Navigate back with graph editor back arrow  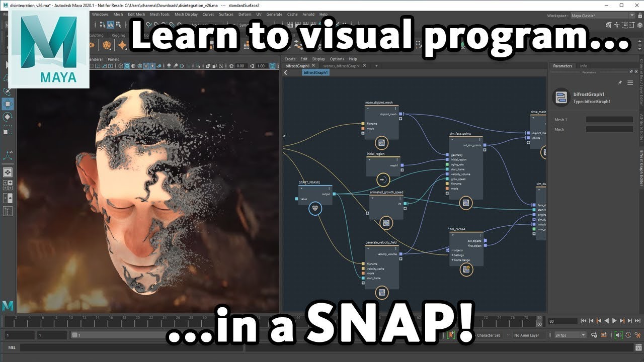pos(286,72)
